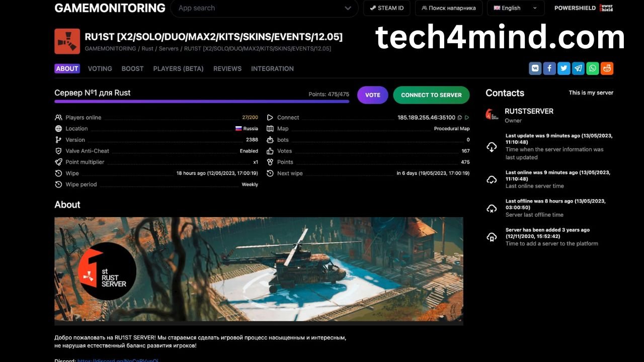The image size is (644, 362).
Task: Share the server via WhatsApp
Action: [x=593, y=68]
